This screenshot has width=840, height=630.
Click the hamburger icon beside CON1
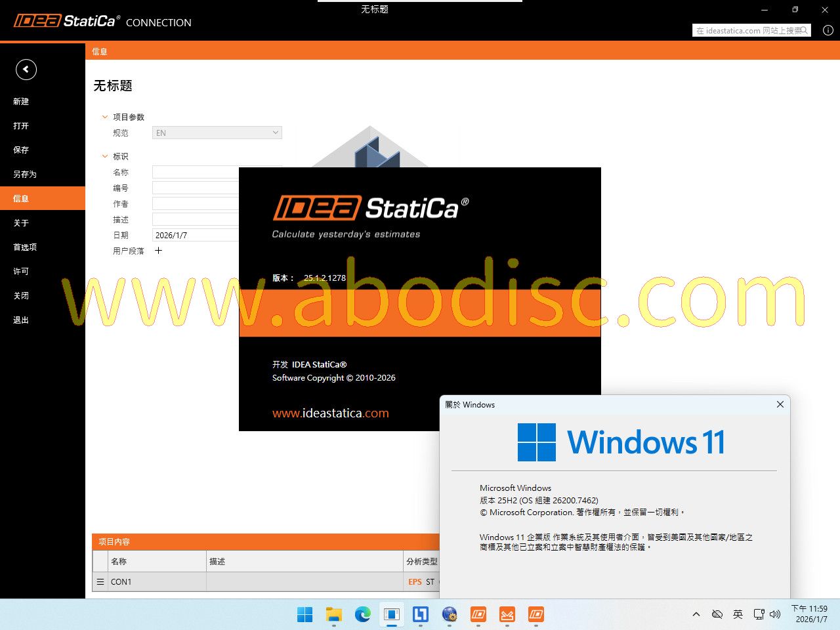100,582
